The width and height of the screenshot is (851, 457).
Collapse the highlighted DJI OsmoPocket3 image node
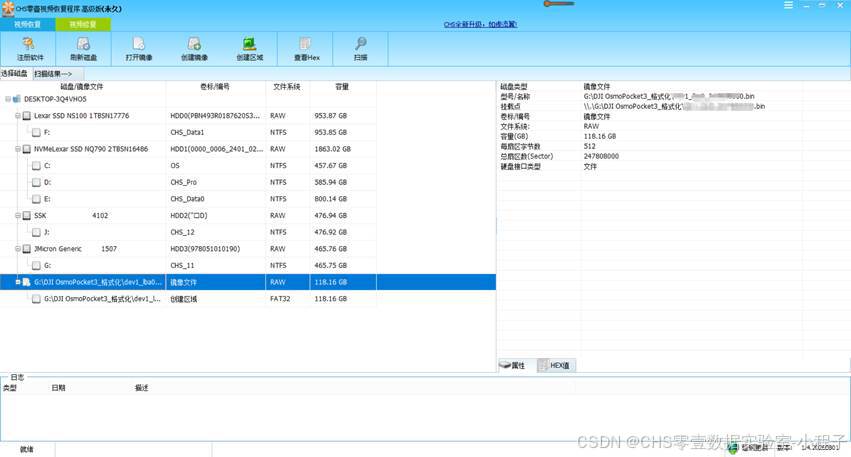(x=17, y=282)
